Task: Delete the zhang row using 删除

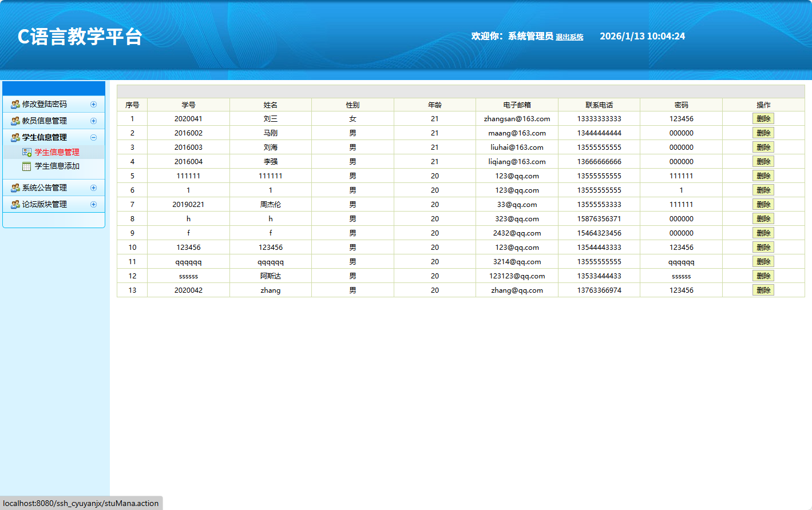Action: coord(763,290)
